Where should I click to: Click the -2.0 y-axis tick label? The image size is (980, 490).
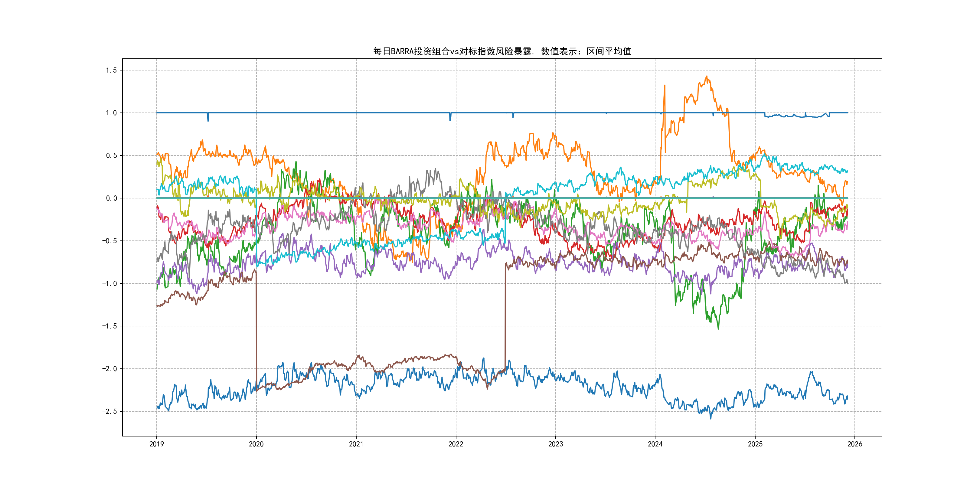(109, 369)
